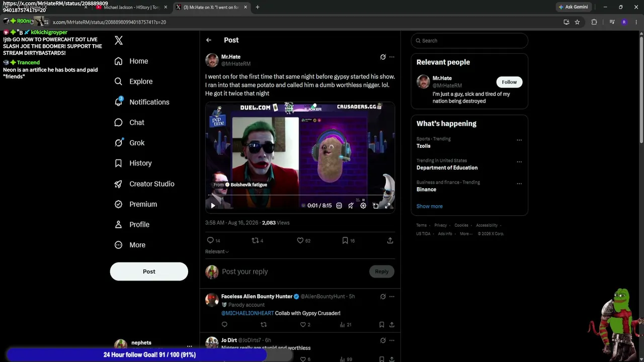Select the Mr.Hate on X browser tab
Viewport: 644px width, 362px height.
coord(211,7)
